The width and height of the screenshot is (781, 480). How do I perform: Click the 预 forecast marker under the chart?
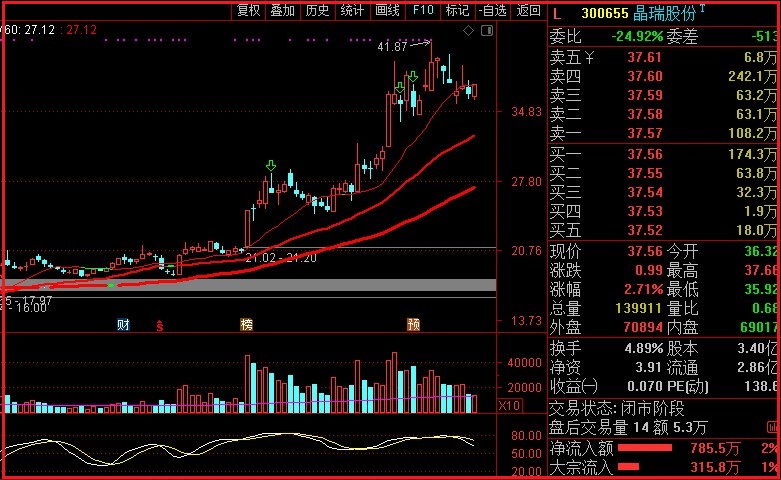pyautogui.click(x=413, y=325)
